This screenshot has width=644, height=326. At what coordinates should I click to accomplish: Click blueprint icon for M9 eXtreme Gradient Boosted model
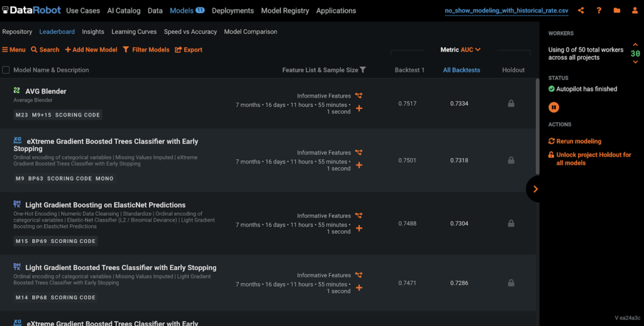359,152
